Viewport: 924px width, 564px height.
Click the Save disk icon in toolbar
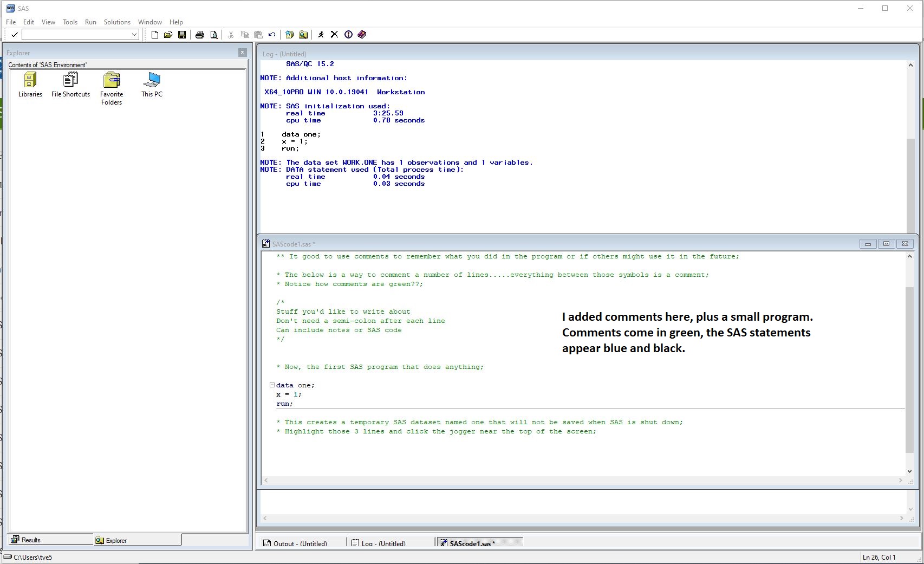182,35
